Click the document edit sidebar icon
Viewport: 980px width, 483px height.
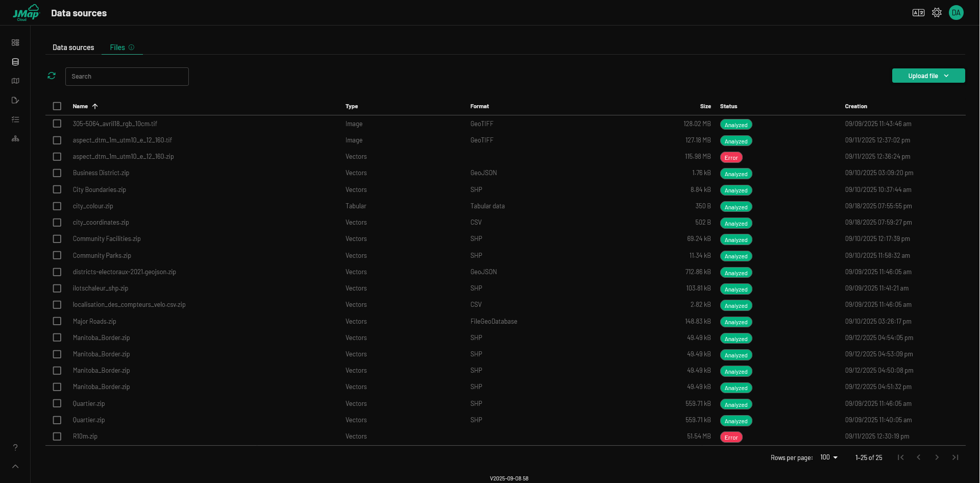coord(15,100)
